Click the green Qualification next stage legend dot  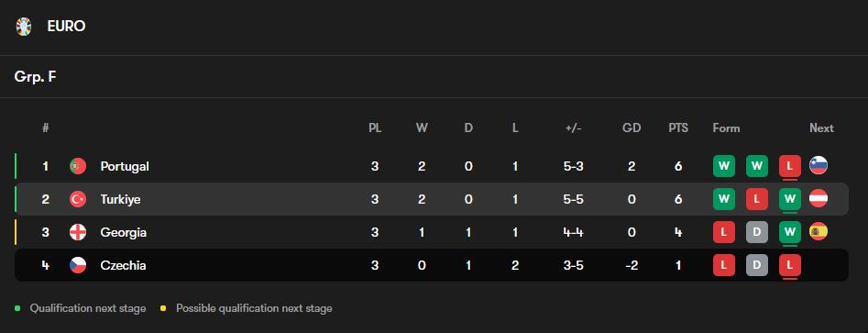coord(17,308)
